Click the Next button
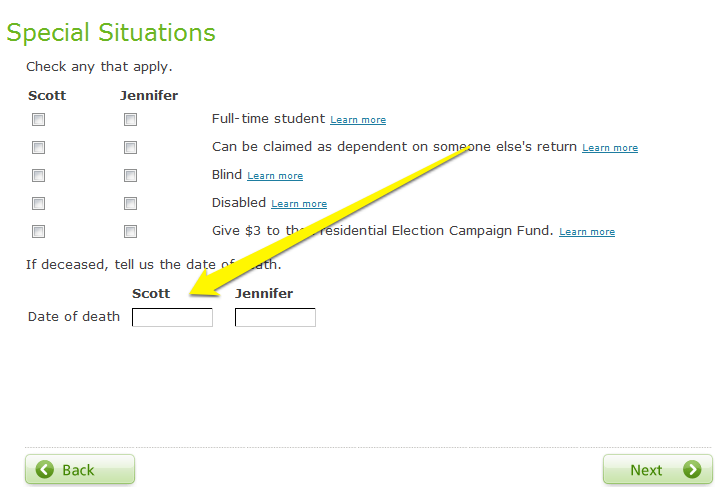 pyautogui.click(x=656, y=470)
